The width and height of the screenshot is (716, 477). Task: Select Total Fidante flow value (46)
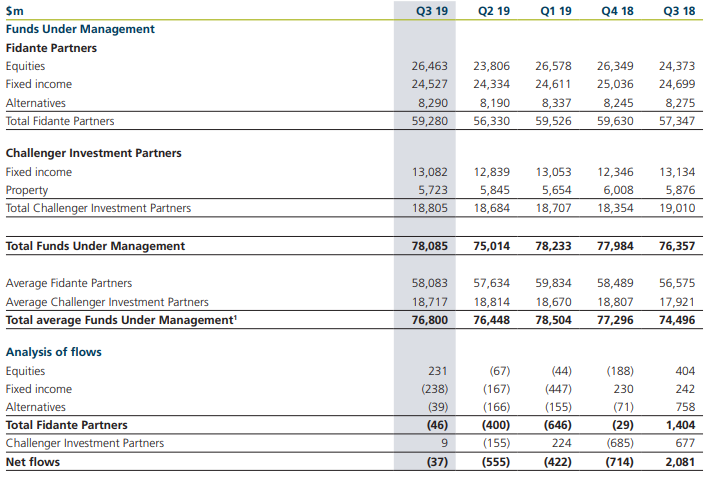437,425
